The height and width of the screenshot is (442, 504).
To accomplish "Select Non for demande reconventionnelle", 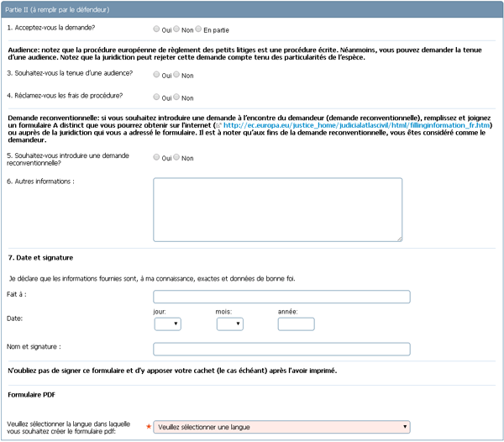I will [x=176, y=157].
